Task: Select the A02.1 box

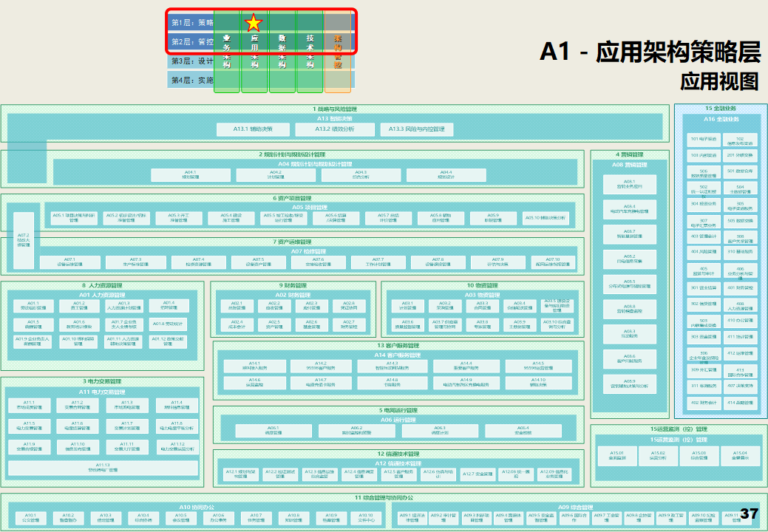Action: pyautogui.click(x=237, y=306)
